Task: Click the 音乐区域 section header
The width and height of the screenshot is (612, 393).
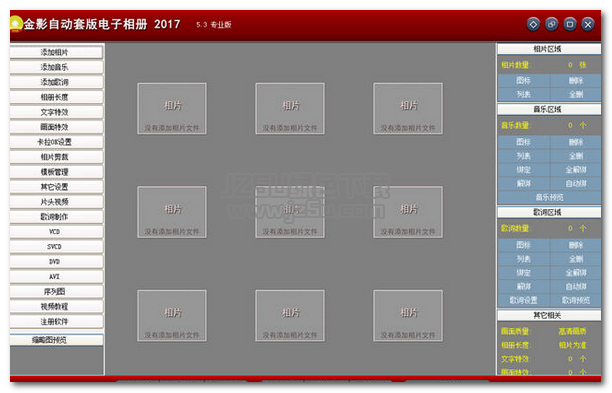Action: click(x=549, y=109)
